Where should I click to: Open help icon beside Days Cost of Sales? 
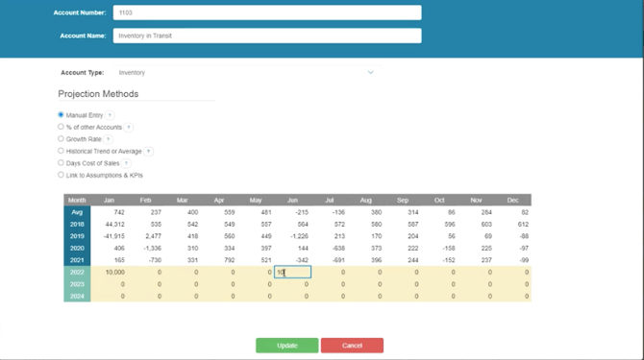[126, 163]
